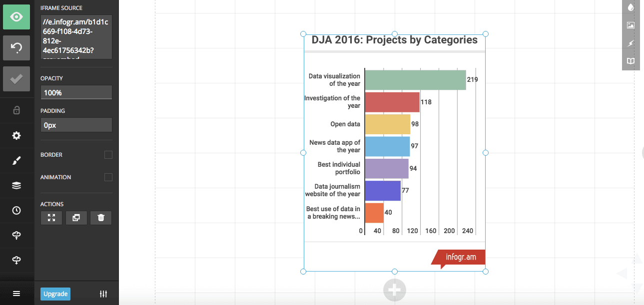Click the 'Open data' axis label
The height and width of the screenshot is (305, 644).
345,124
